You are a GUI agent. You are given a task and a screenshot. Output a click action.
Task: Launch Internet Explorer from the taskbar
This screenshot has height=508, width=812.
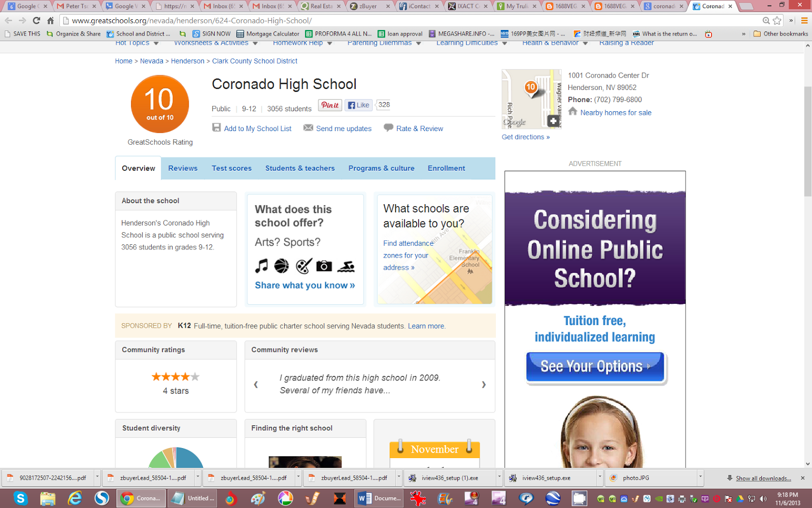click(x=75, y=498)
